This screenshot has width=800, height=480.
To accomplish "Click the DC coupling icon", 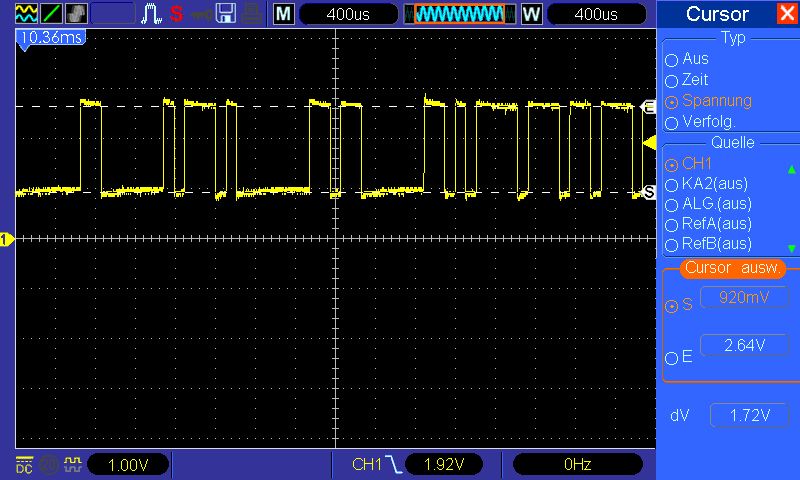I will click(23, 464).
